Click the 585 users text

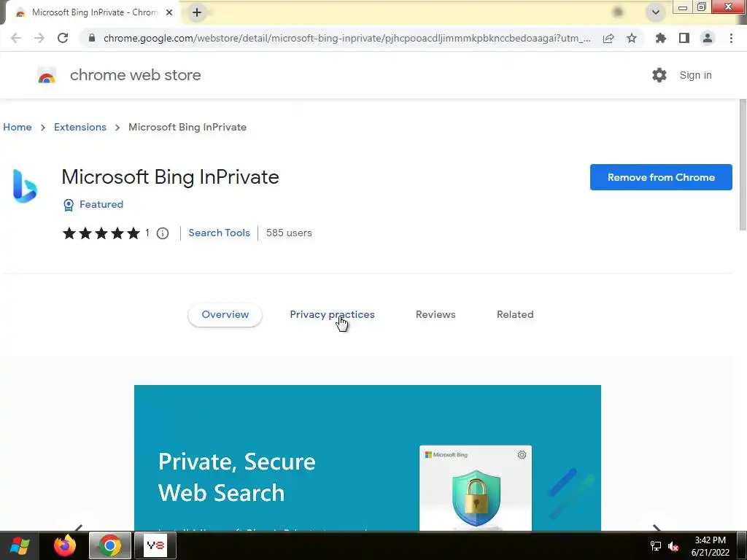[289, 233]
